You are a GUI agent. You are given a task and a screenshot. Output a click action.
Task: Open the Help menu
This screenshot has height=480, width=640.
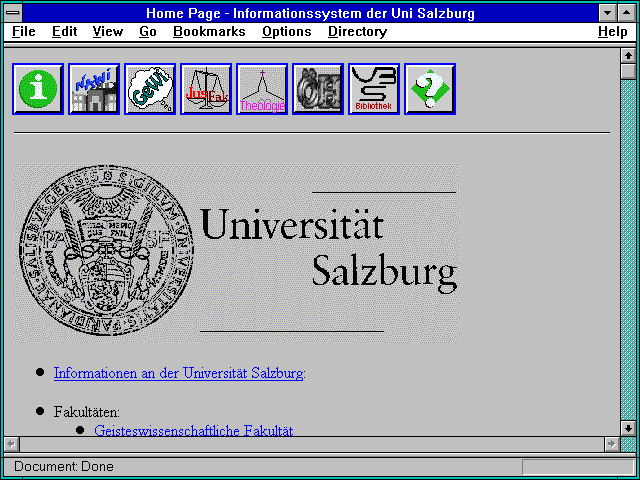[x=612, y=32]
